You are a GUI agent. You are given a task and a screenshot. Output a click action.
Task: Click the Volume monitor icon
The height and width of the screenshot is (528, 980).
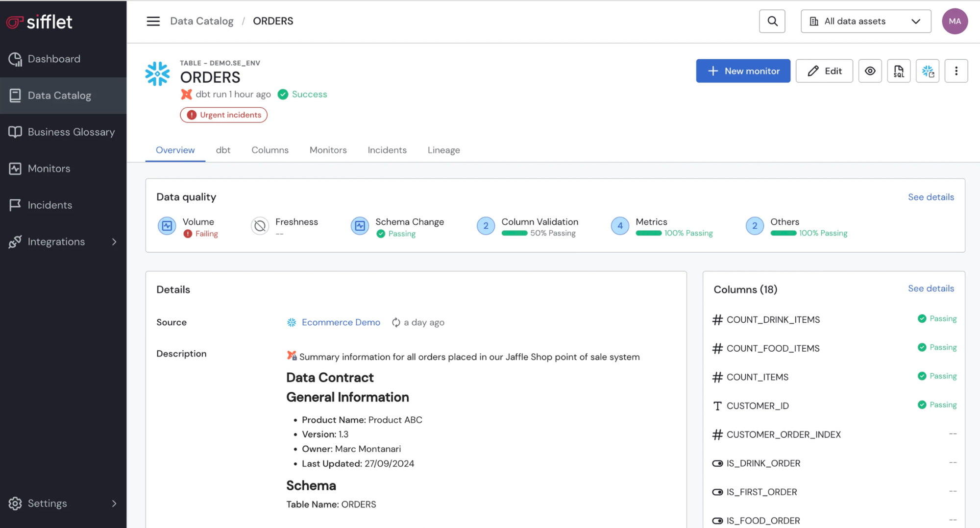point(167,226)
